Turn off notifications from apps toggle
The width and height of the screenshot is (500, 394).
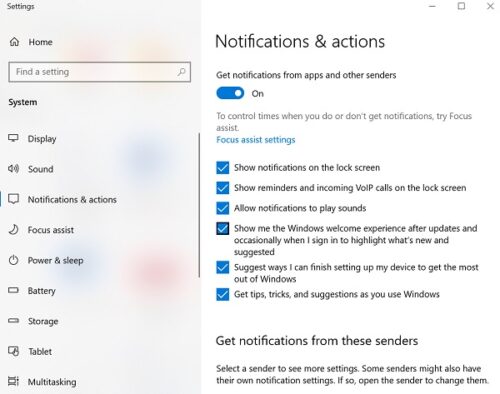230,93
